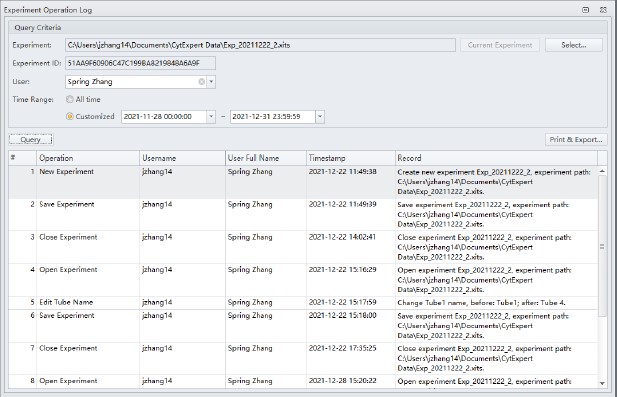Click timestamp 2021-12-22 11:49:38
Screen dimensions: 617x397
342,172
